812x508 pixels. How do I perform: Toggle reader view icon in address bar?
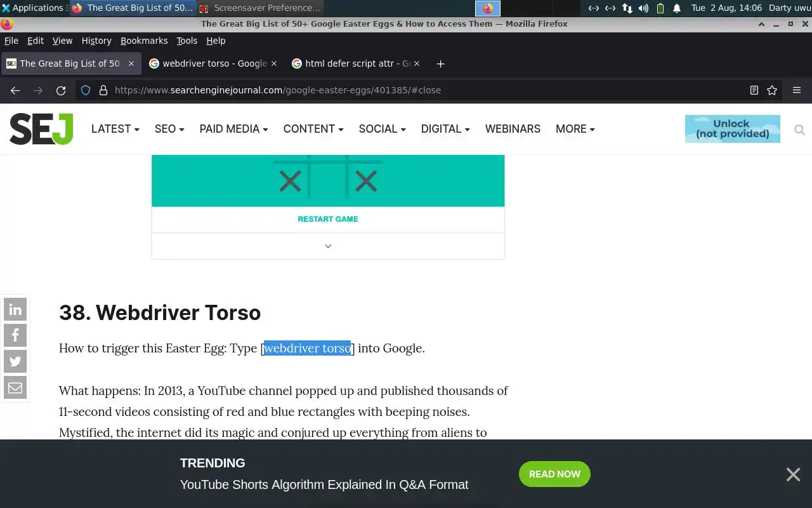pyautogui.click(x=754, y=90)
